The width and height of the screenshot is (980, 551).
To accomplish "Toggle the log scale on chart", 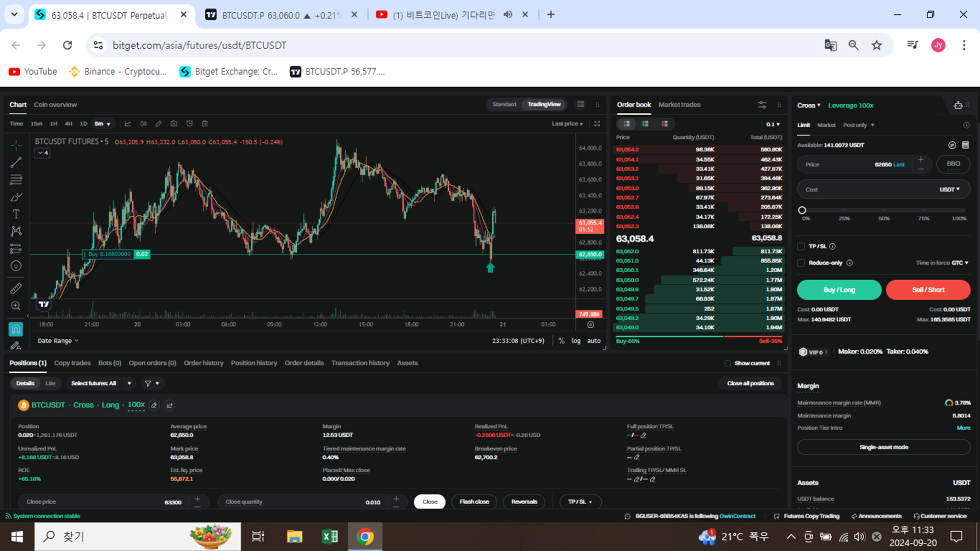I will pos(576,341).
